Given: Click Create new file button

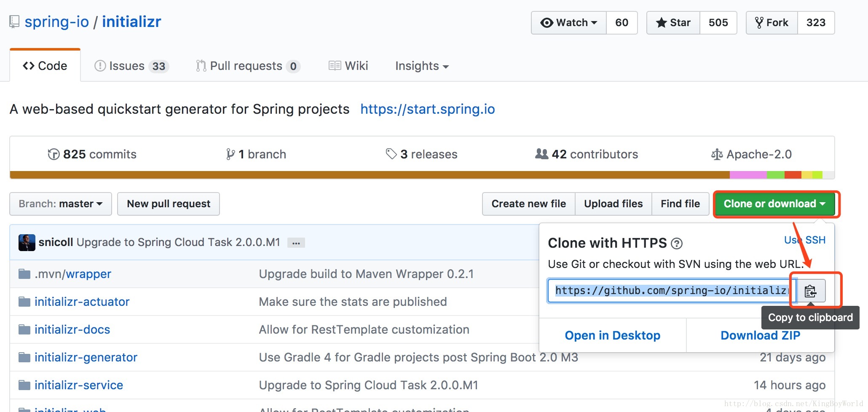Looking at the screenshot, I should pos(528,204).
